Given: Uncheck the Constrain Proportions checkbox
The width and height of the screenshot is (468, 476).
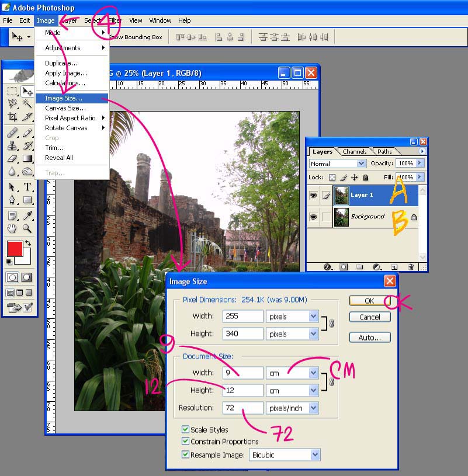Looking at the screenshot, I should click(x=186, y=442).
